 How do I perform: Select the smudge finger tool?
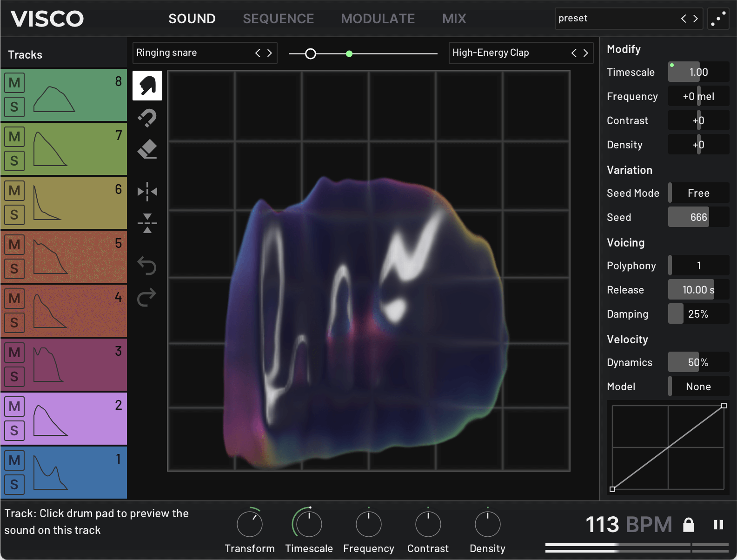pos(147,86)
